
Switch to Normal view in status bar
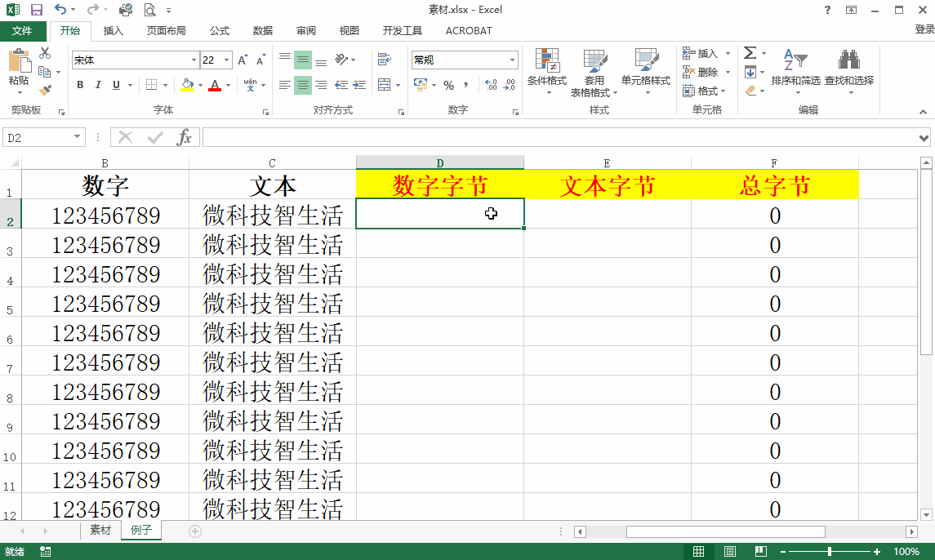coord(698,552)
